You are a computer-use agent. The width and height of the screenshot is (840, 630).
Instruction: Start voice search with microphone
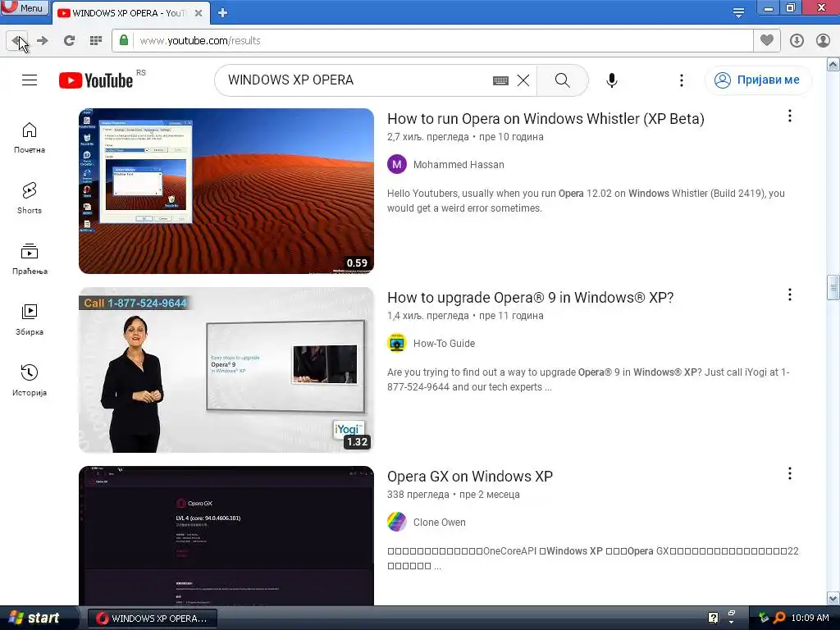612,80
